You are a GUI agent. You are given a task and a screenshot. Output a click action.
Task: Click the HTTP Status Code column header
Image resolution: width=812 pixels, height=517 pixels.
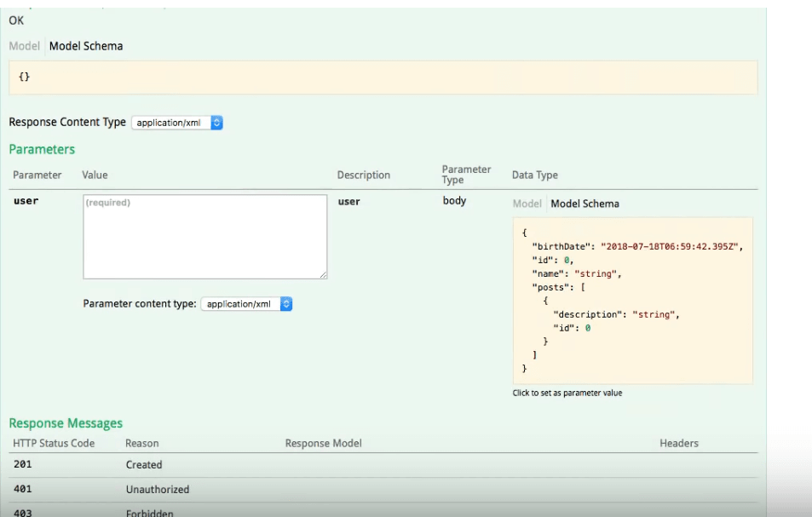point(54,443)
